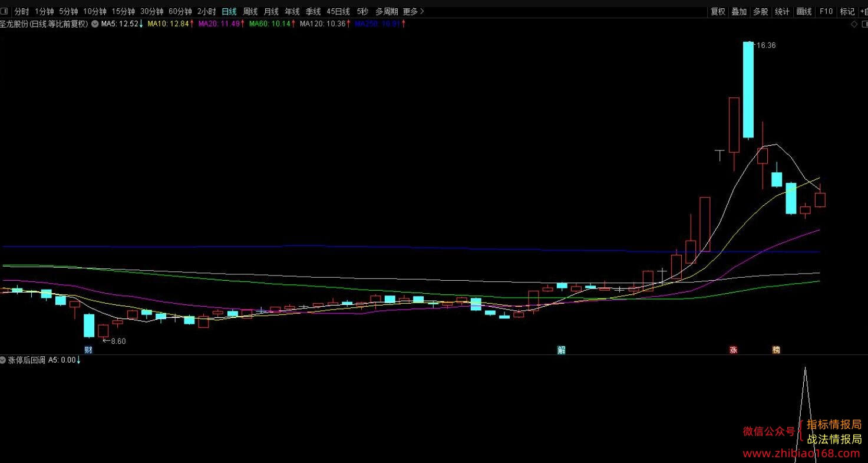Select the 5秒 period tab
868x463 pixels.
pyautogui.click(x=362, y=11)
